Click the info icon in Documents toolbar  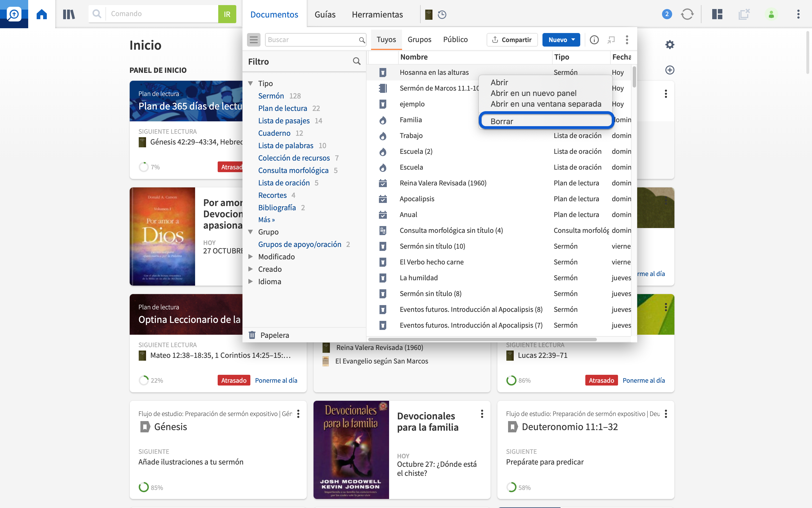pyautogui.click(x=594, y=40)
